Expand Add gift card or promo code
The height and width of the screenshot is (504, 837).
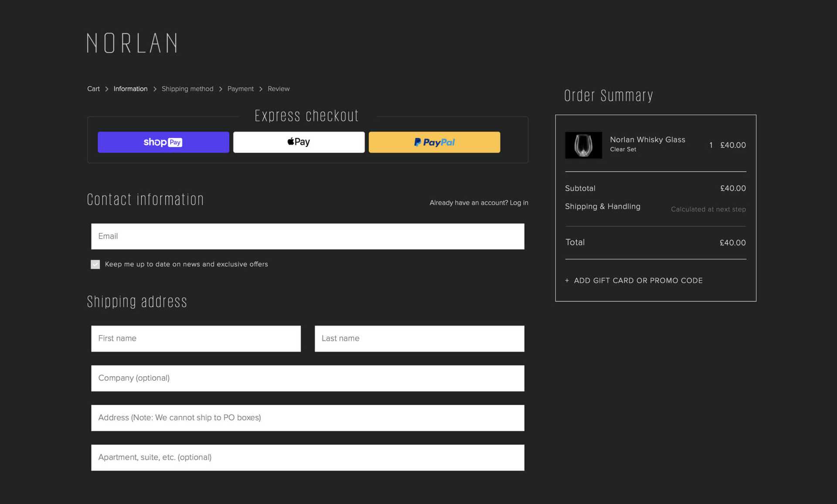[634, 281]
